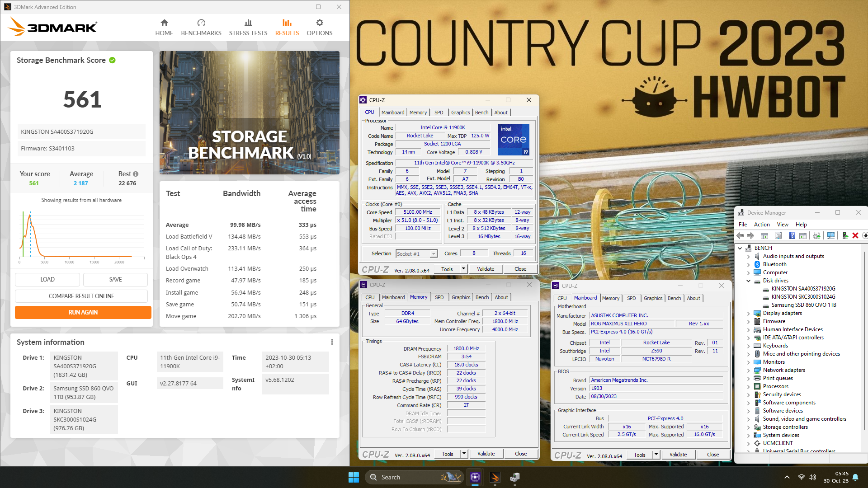Switch to SPD tab in Memory CPU-Z window
The width and height of the screenshot is (868, 488).
point(439,297)
